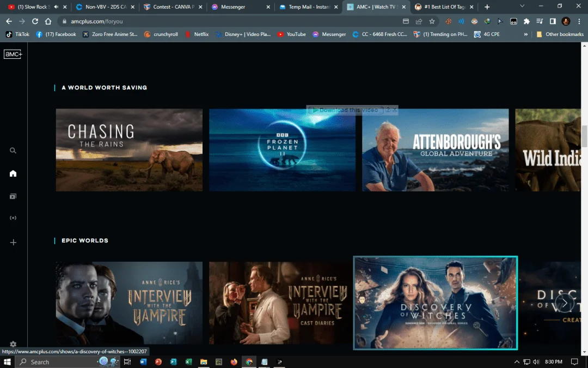This screenshot has height=368, width=588.
Task: Open the library icon in AMC+ sidebar
Action: point(13,196)
